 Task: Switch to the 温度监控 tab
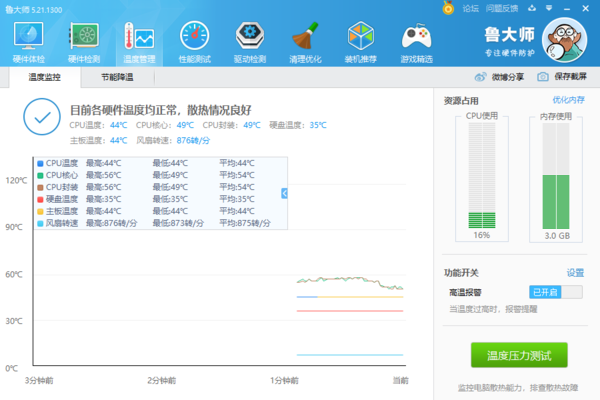coord(44,77)
